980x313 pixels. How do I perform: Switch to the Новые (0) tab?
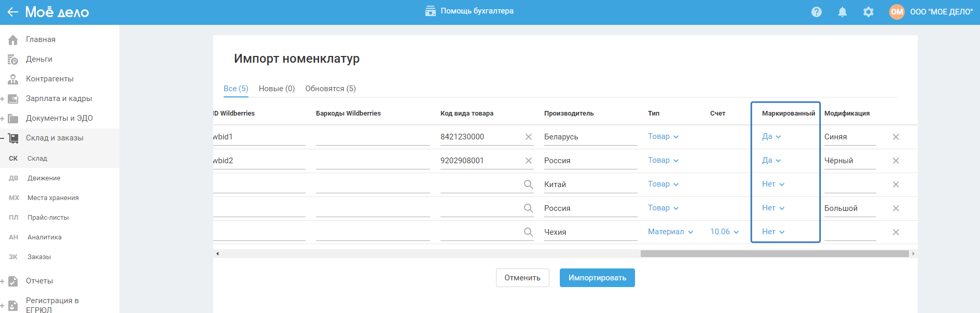coord(277,89)
